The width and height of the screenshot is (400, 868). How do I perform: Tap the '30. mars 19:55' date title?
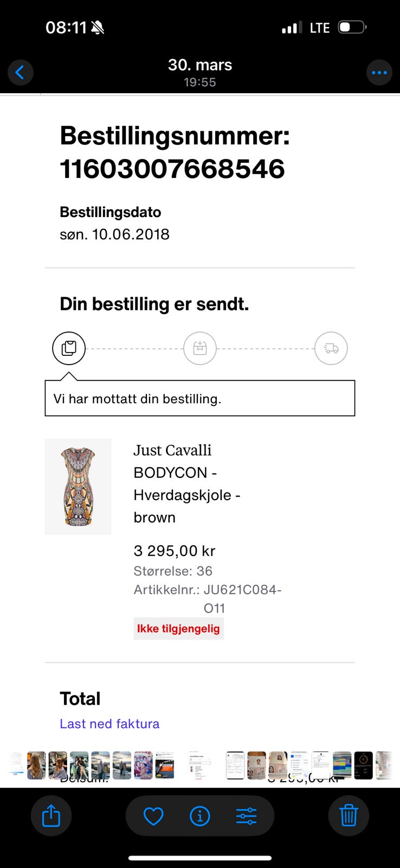click(x=200, y=73)
